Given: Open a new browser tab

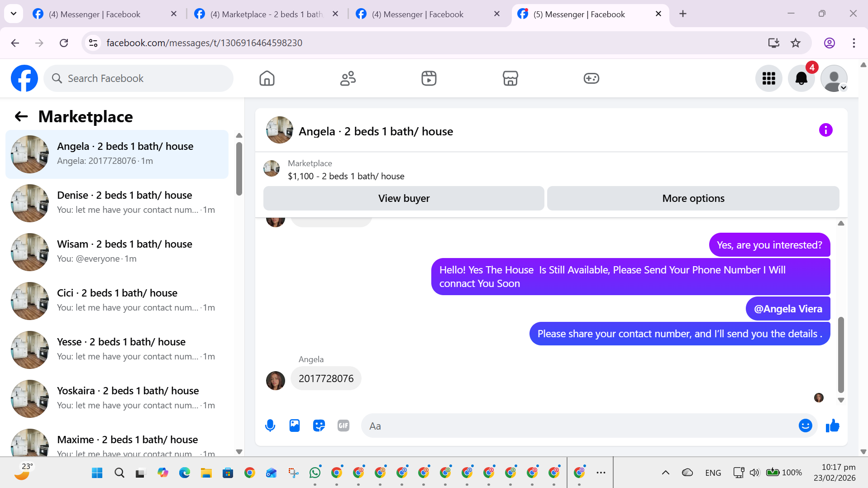Looking at the screenshot, I should click(x=683, y=14).
